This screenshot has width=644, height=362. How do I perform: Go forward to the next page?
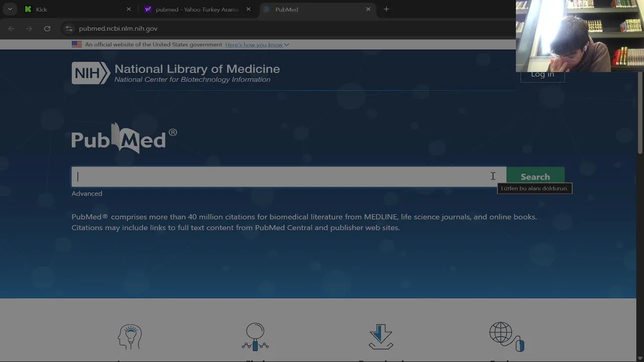pos(29,29)
